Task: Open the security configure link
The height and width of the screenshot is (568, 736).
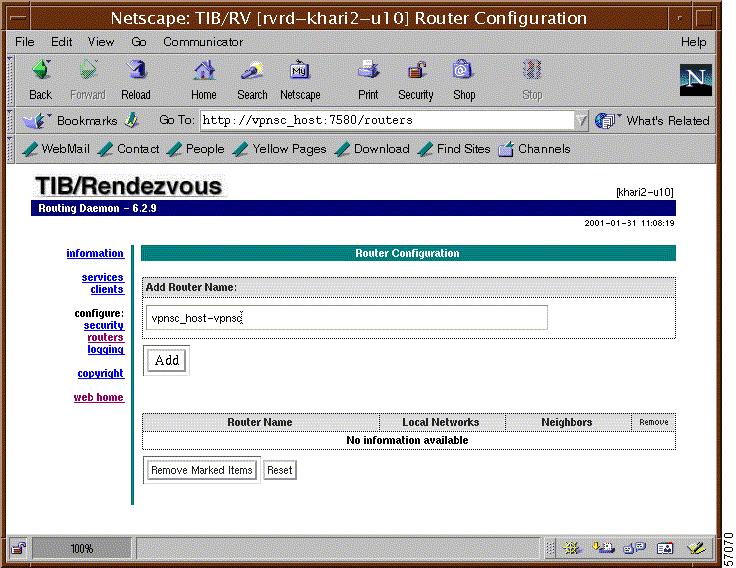Action: [x=104, y=325]
